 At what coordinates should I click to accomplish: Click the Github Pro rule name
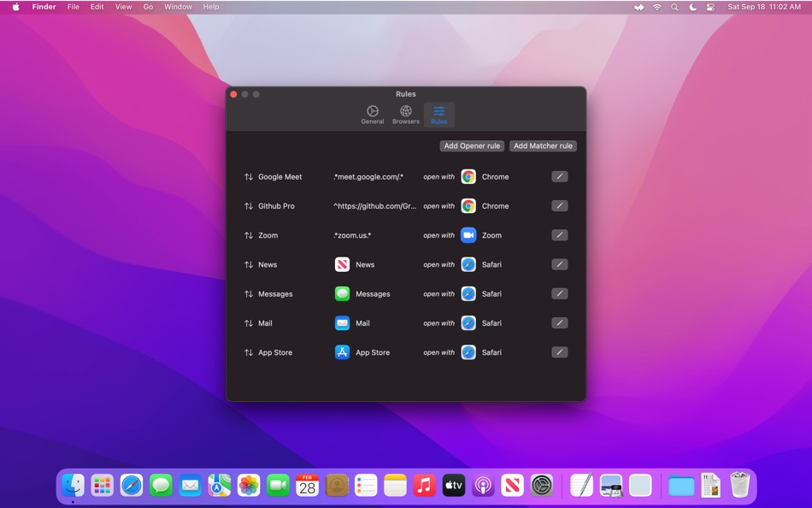(276, 206)
